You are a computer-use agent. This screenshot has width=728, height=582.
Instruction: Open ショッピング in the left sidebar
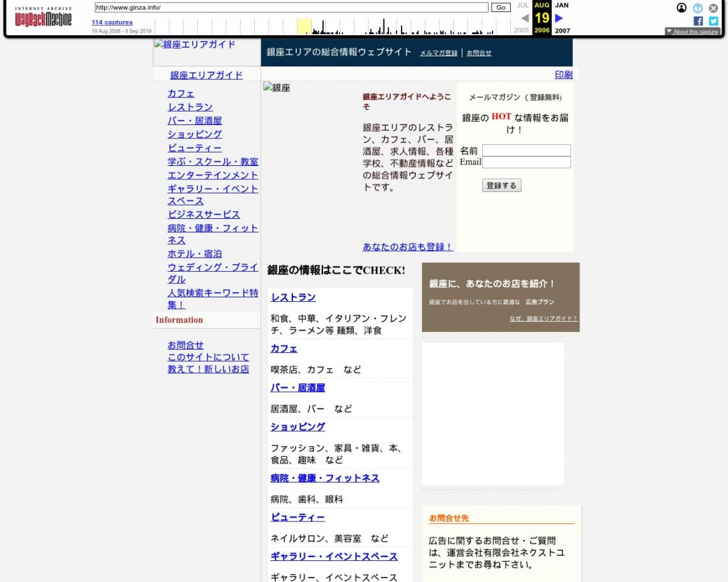point(195,134)
